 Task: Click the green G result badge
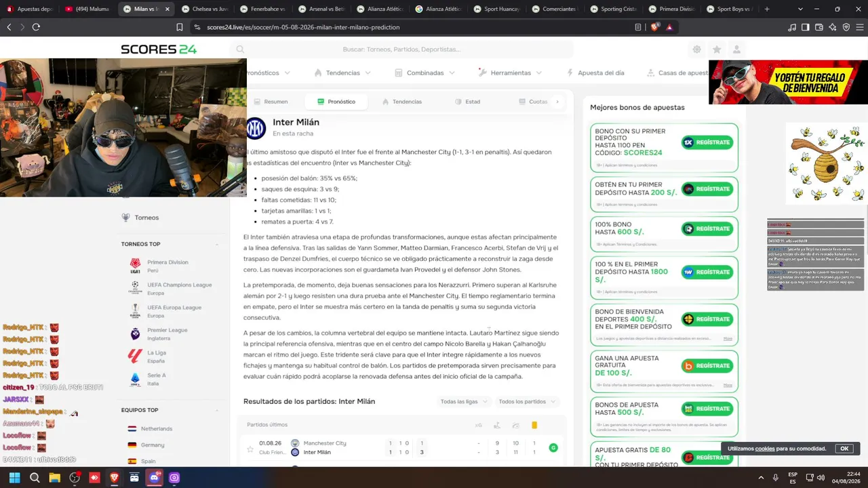(553, 448)
